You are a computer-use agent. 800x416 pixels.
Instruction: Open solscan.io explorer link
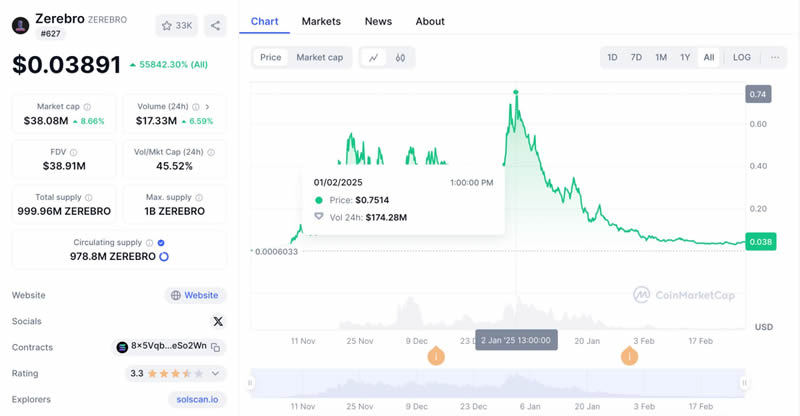coord(197,400)
